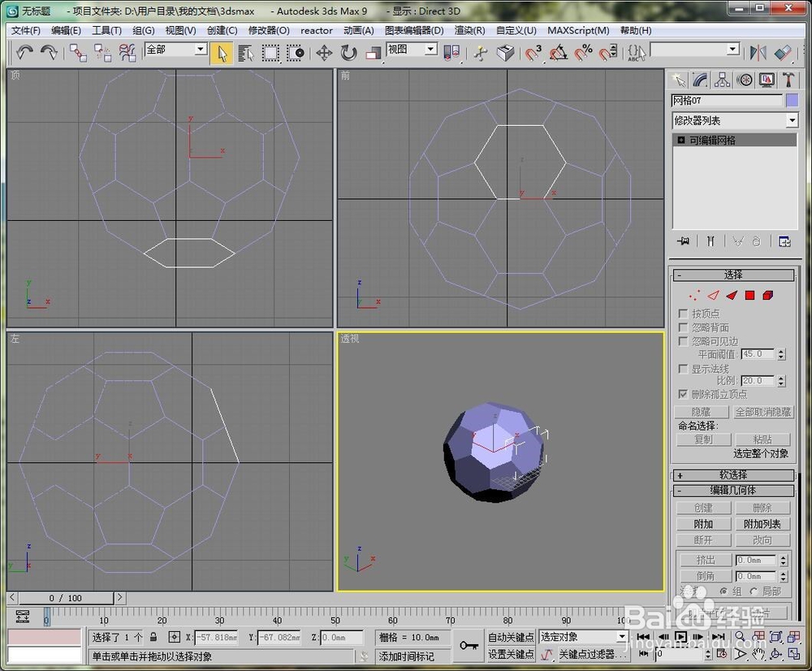This screenshot has width=812, height=671.
Task: Enable the 显示法线 checkbox
Action: [683, 369]
